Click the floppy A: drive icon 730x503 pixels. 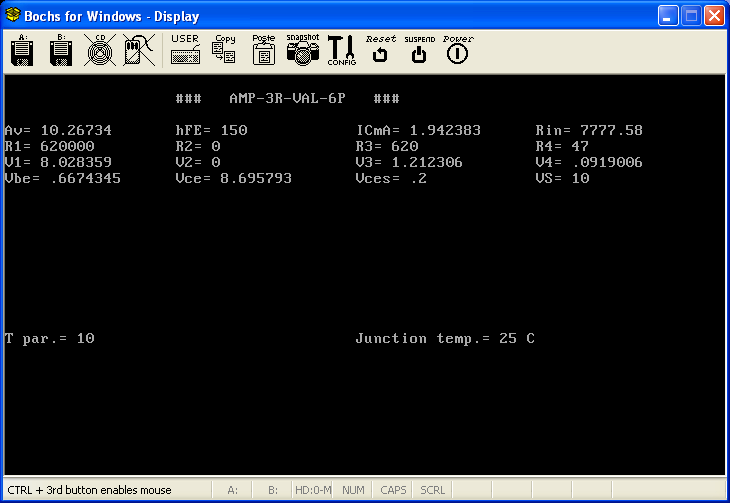[x=21, y=50]
